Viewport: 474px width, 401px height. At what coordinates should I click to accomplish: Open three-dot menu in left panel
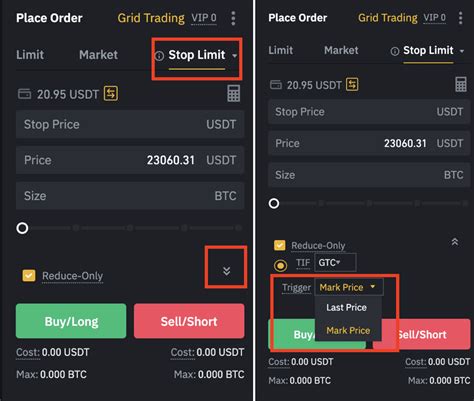(x=233, y=18)
